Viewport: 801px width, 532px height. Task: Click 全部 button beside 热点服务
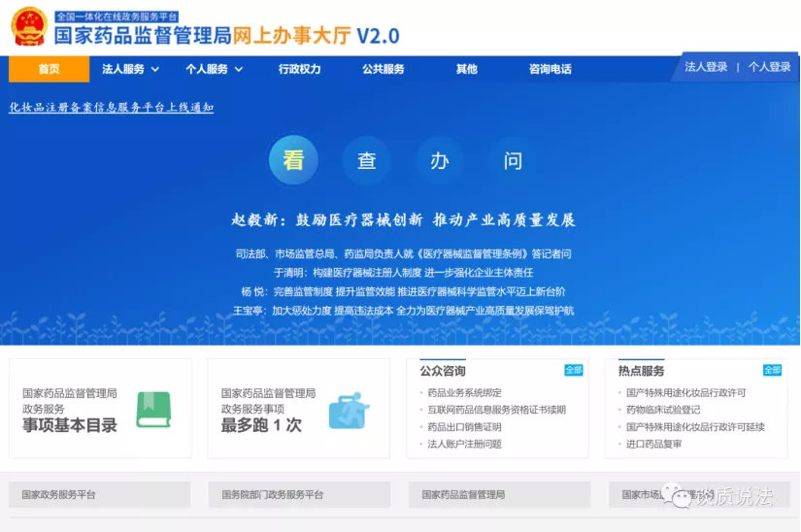pyautogui.click(x=772, y=370)
